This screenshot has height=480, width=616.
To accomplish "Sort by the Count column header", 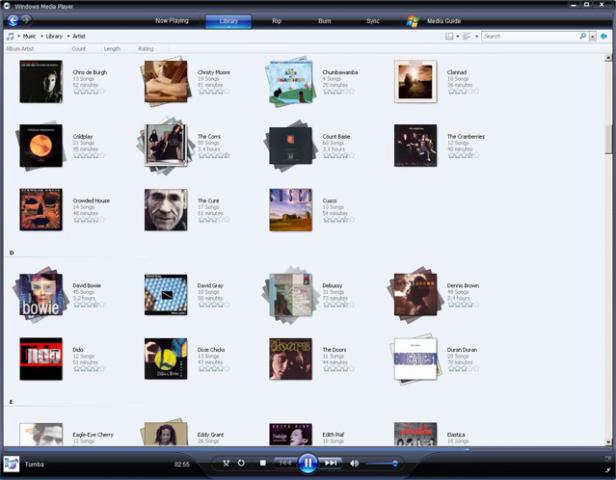I will click(x=79, y=49).
